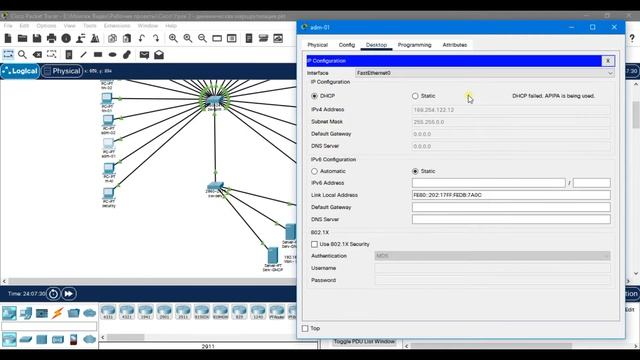Click the Toggle PDU List Window button
The height and width of the screenshot is (360, 640).
click(x=364, y=342)
